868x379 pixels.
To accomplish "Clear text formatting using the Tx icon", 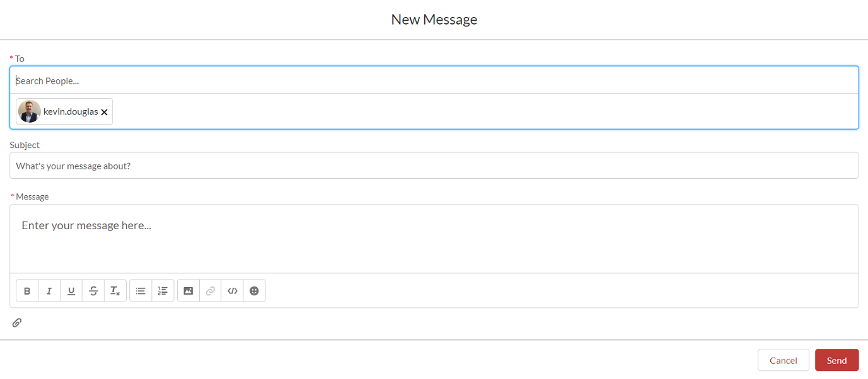I will pyautogui.click(x=115, y=290).
